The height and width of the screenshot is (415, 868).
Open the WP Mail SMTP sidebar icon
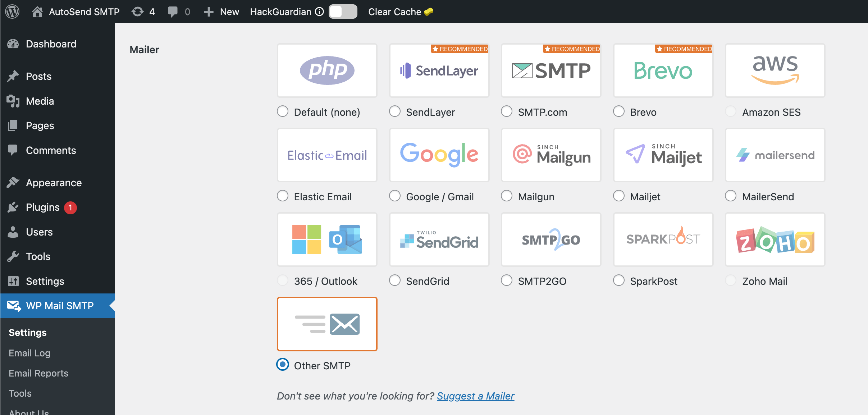[14, 306]
